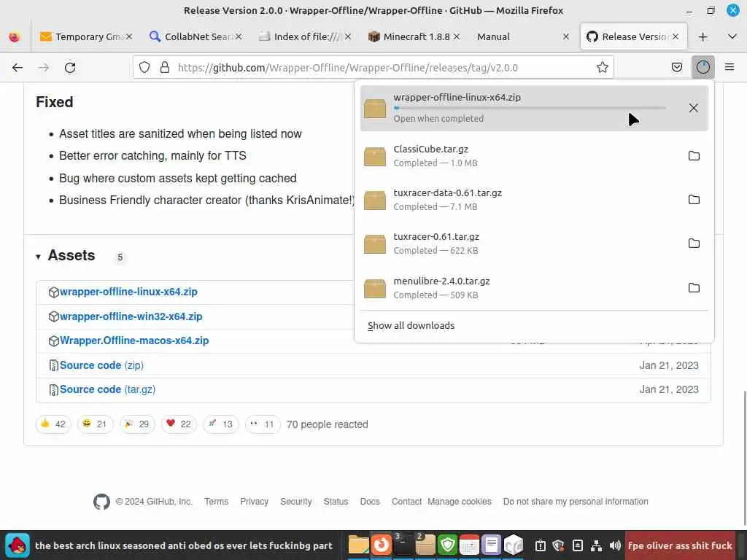Toggle the heart reaction with 22

(x=179, y=424)
